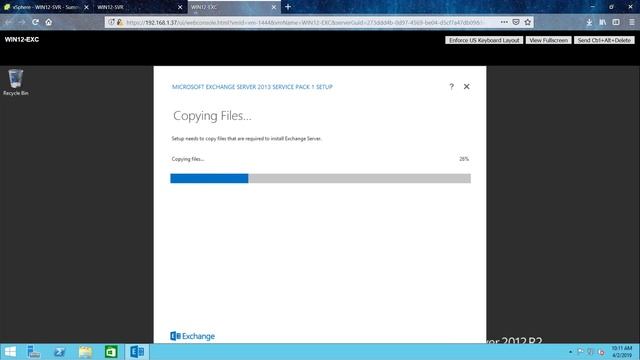The image size is (640, 360).
Task: Click the 'Copying files...' status label
Action: (188, 159)
